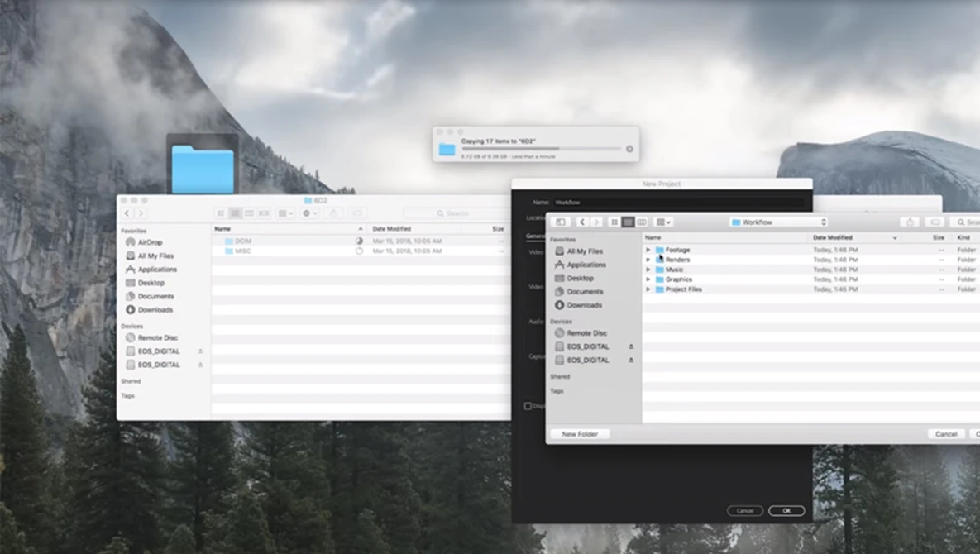This screenshot has width=980, height=554.
Task: Open Applications in 6D2 Finder sidebar
Action: [x=157, y=270]
